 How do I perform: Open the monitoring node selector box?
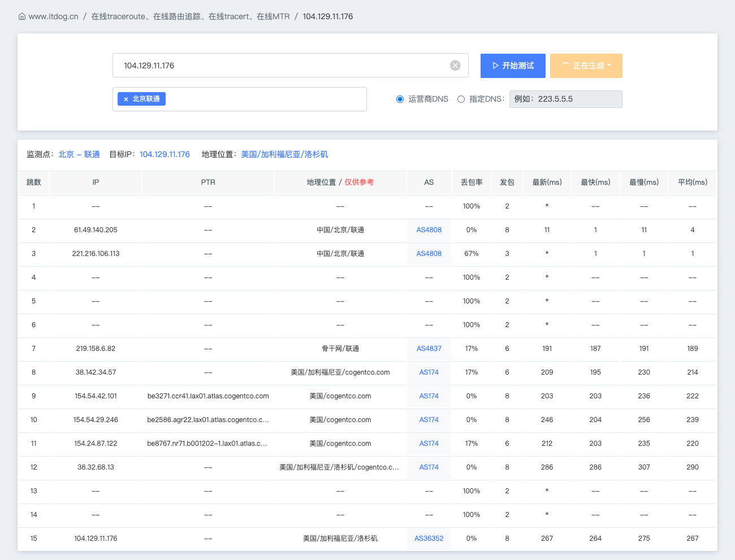click(x=240, y=99)
